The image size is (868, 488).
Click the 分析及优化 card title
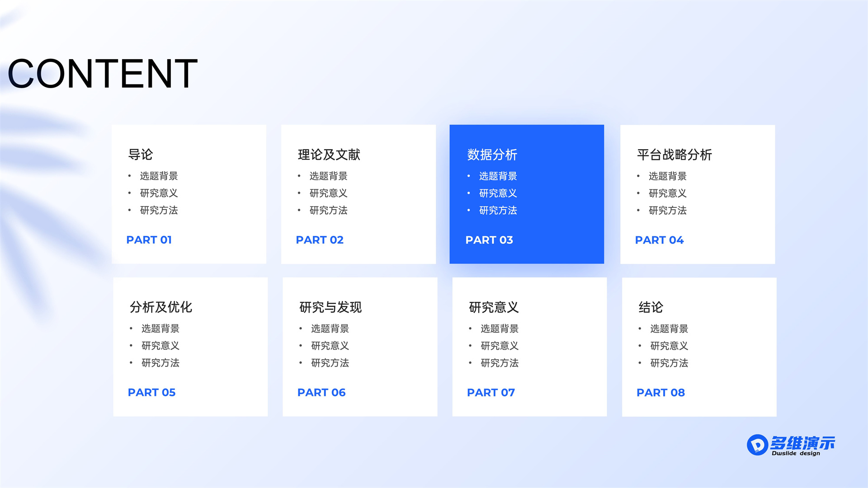click(x=161, y=307)
